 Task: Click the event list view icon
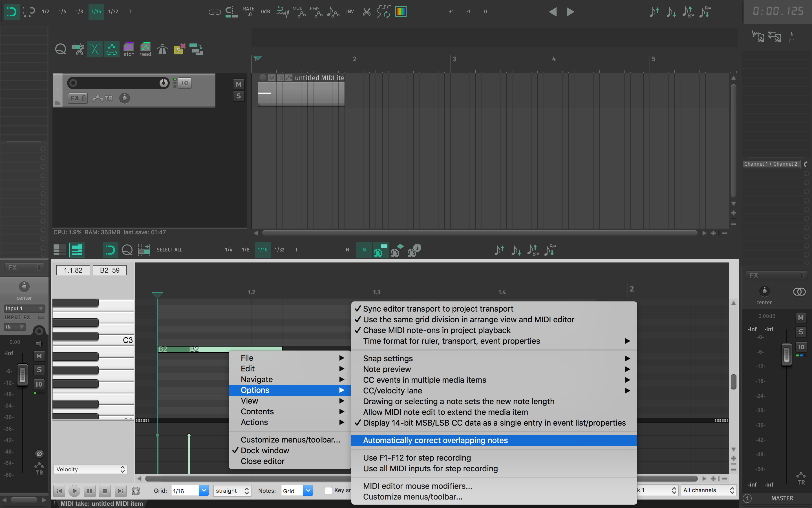[x=60, y=250]
